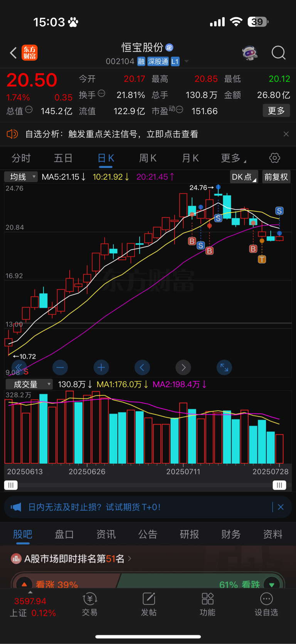Tap the S marker near 24.76 high
The width and height of the screenshot is (296, 644).
pyautogui.click(x=218, y=218)
